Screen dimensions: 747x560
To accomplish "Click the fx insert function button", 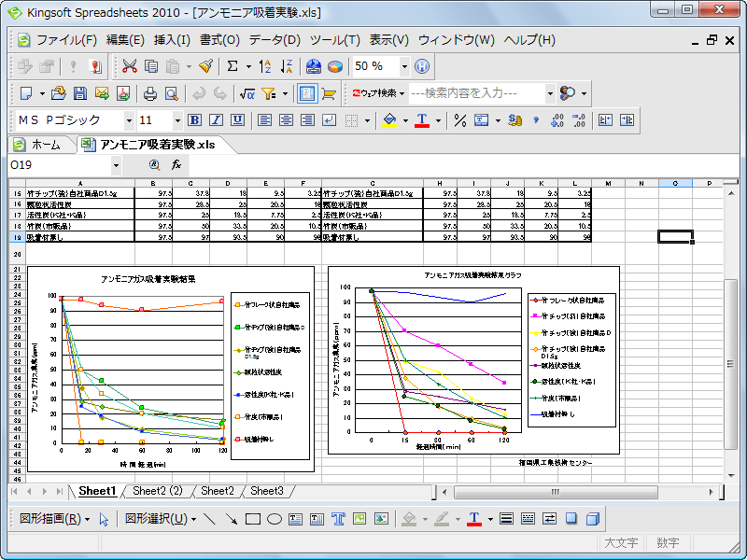I will click(x=176, y=165).
